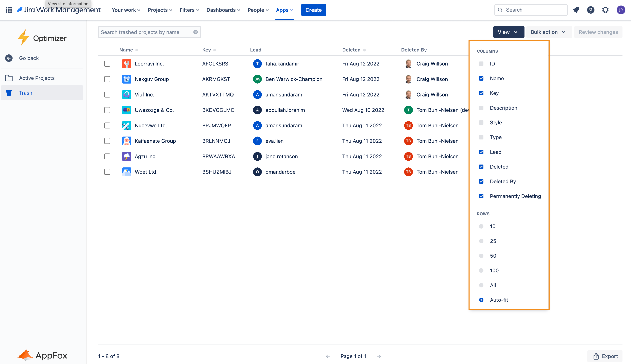
Task: Uncheck the Permanently Deleting column
Action: pos(481,196)
